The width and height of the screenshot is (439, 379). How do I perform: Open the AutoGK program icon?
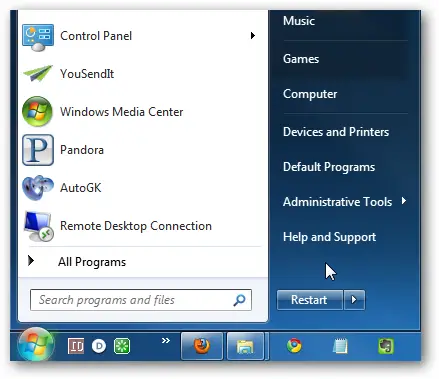(38, 188)
